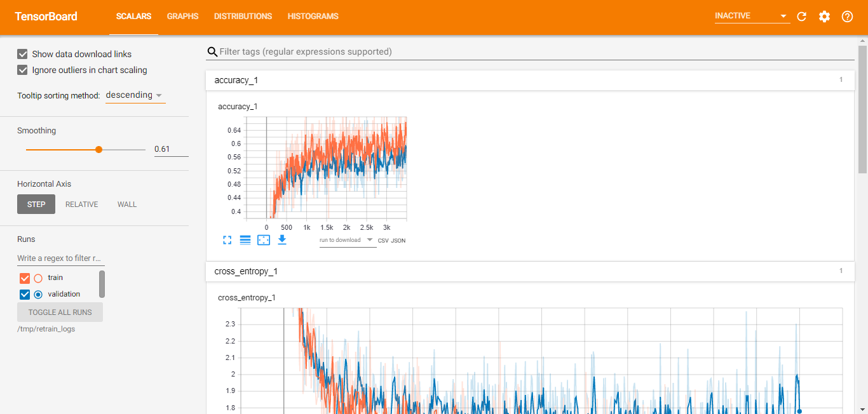Click the reload data icon in header

(x=801, y=17)
